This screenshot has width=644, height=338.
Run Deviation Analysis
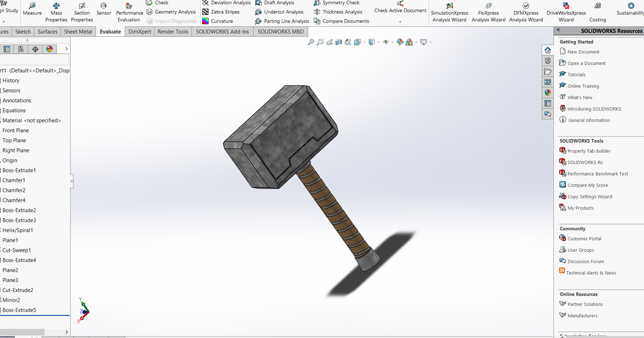(x=226, y=3)
